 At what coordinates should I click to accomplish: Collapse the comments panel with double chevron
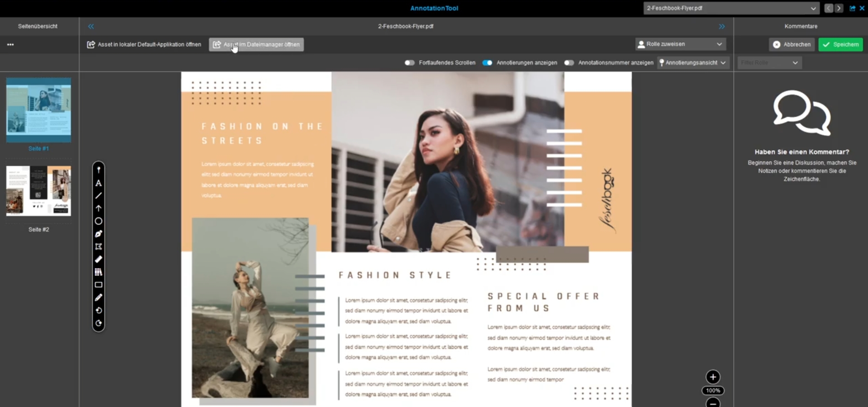[722, 26]
